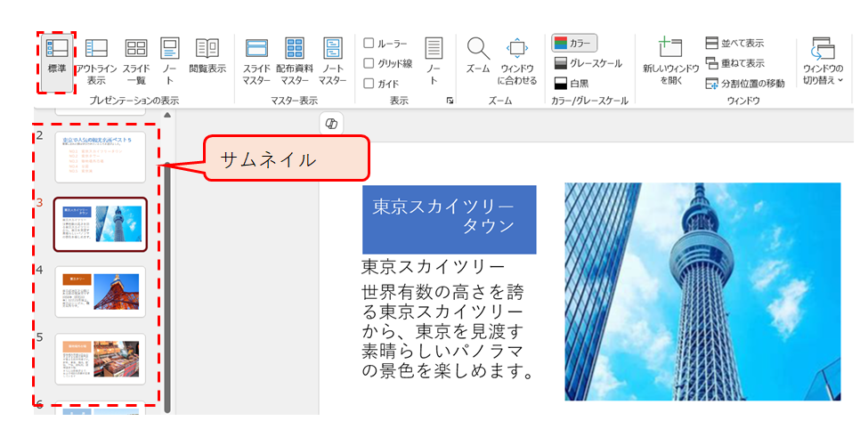Open 閲覧表示 (Reading View)
The width and height of the screenshot is (868, 421).
coord(207,56)
